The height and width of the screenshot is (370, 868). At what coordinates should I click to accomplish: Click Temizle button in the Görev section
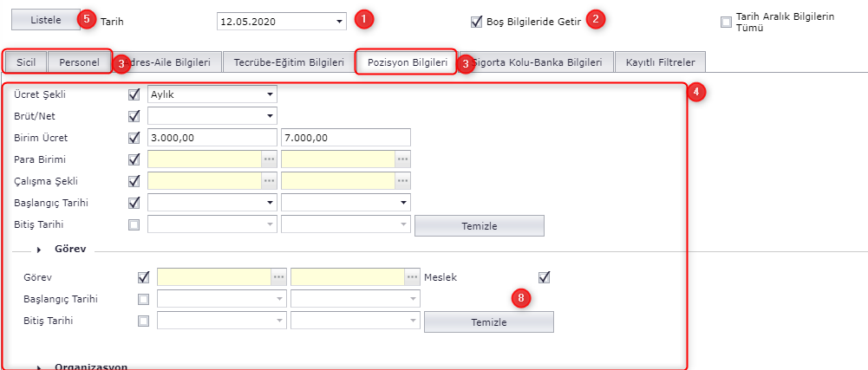(488, 321)
